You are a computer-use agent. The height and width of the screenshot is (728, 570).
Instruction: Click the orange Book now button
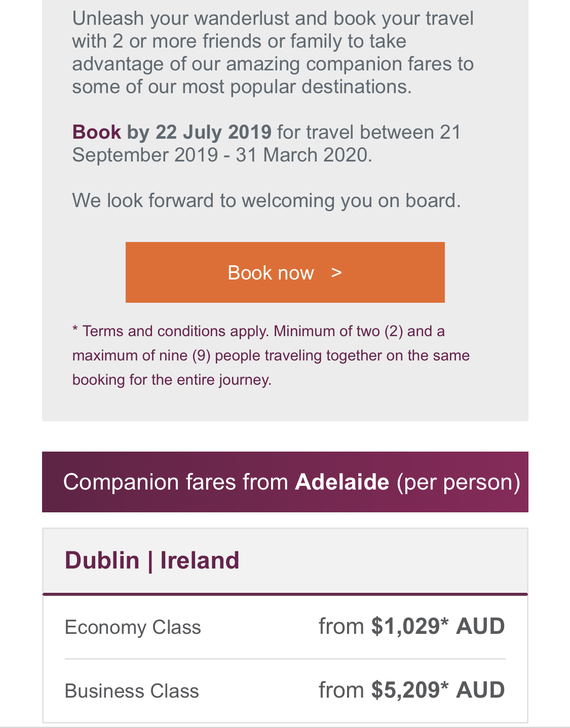click(x=285, y=272)
